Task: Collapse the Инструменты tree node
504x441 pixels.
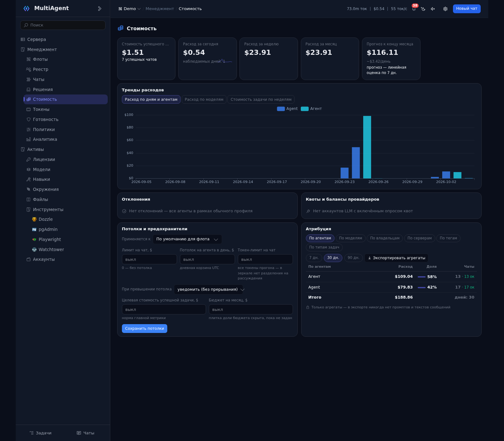Action: point(45,209)
